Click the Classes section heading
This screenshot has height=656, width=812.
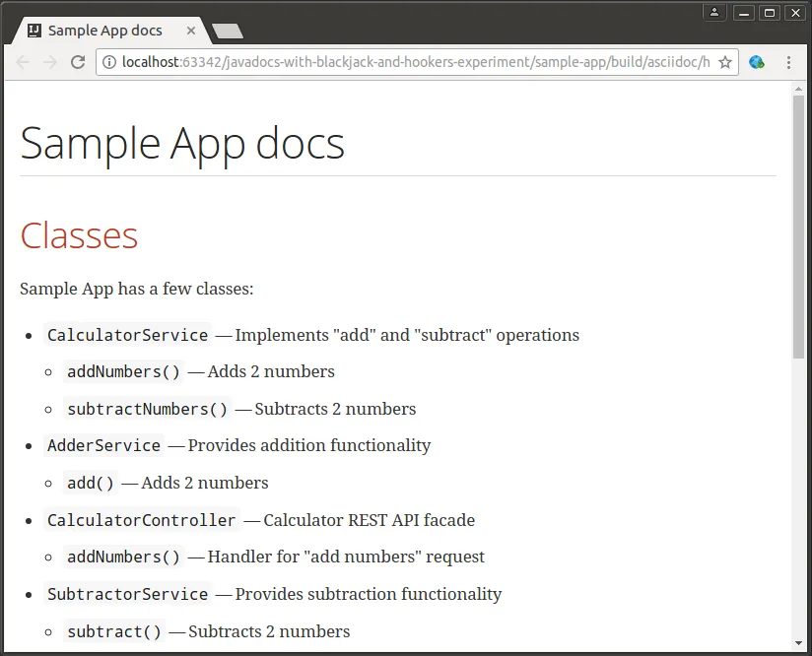tap(79, 235)
